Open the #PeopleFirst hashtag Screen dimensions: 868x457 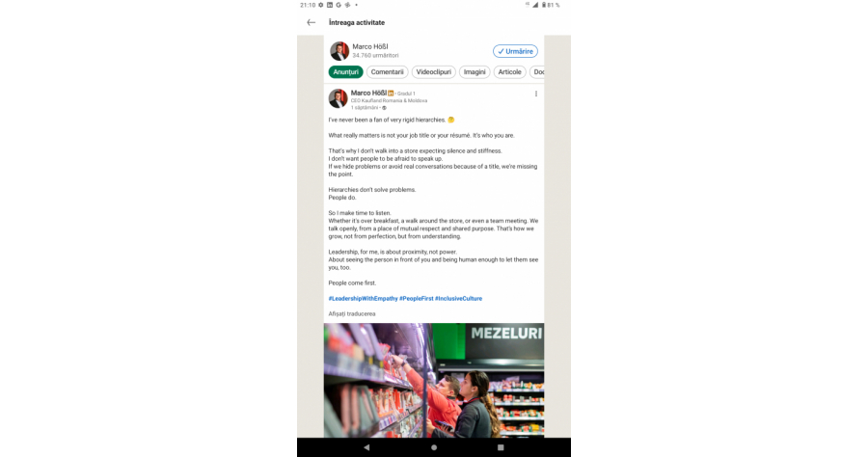[417, 298]
